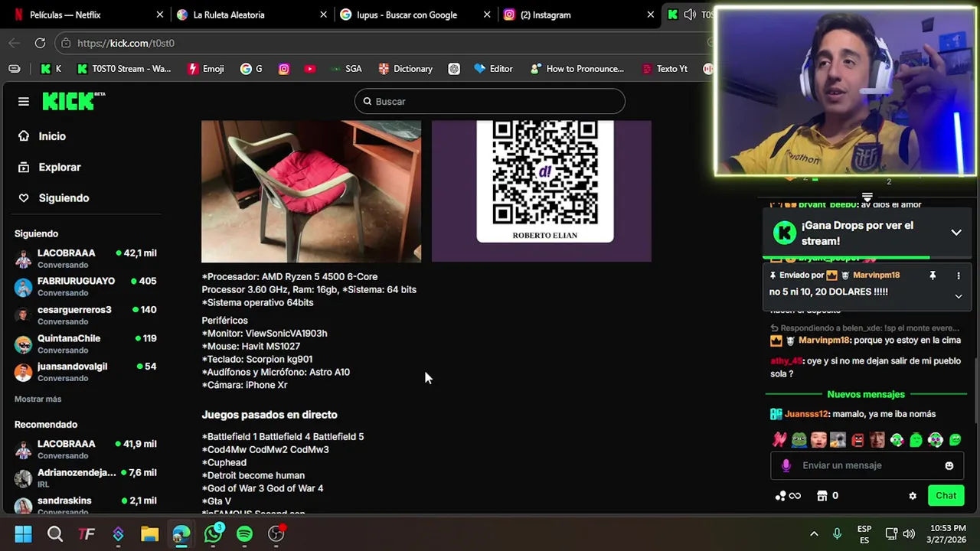Jump to Nuevos mensajes in chat

click(866, 394)
